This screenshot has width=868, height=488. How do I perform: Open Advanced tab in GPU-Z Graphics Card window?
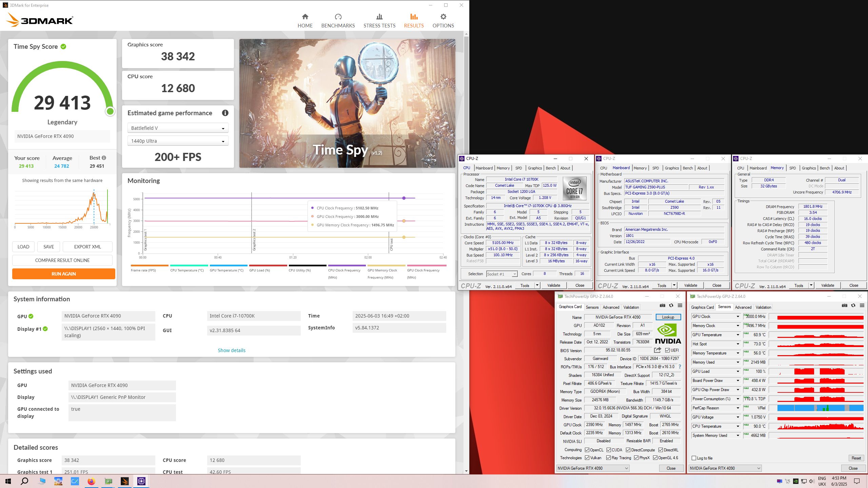611,307
